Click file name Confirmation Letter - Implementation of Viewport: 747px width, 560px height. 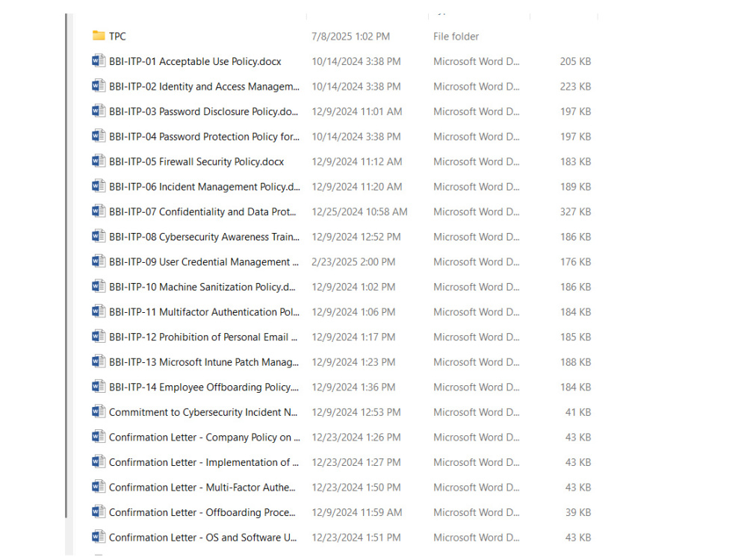(204, 462)
